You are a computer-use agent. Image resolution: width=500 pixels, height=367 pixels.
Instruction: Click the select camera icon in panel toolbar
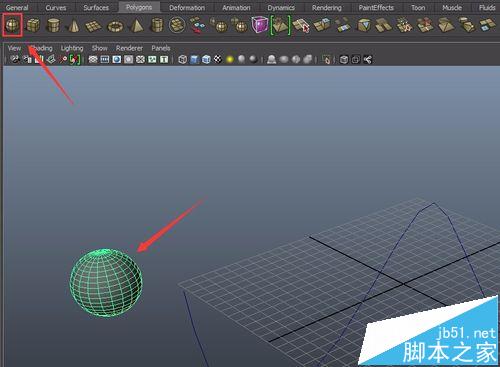15,59
